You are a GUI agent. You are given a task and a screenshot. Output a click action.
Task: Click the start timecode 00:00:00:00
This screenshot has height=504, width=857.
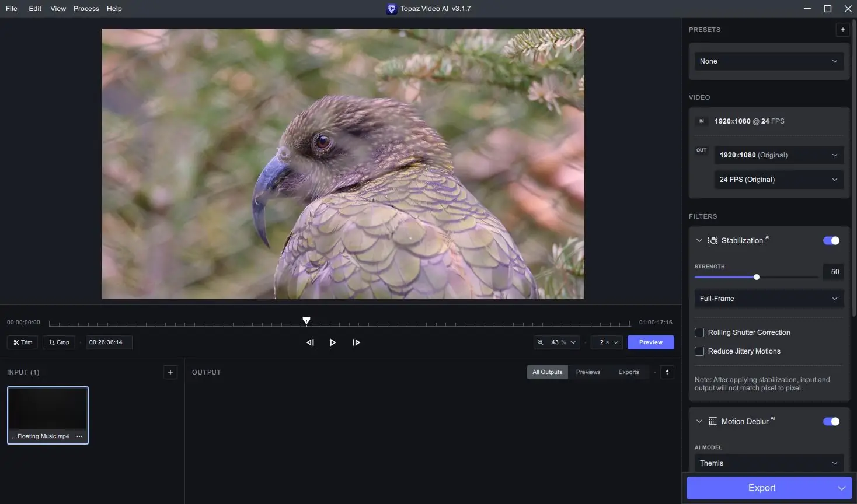[x=23, y=323]
